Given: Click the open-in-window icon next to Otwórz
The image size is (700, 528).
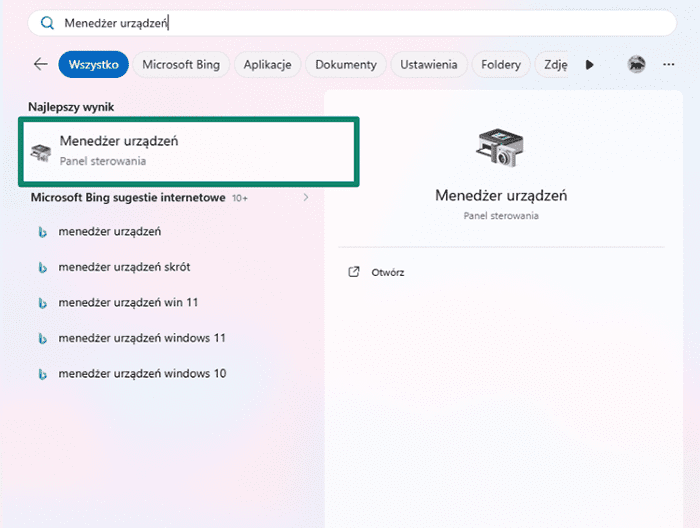Looking at the screenshot, I should (x=353, y=272).
